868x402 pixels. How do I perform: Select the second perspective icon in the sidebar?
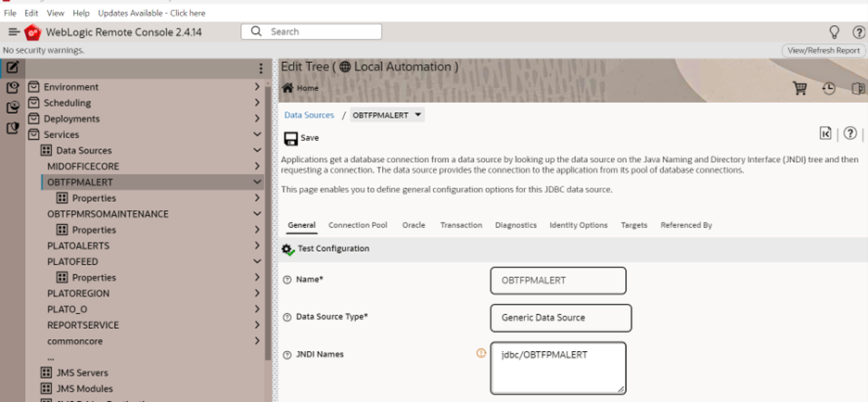tap(13, 87)
